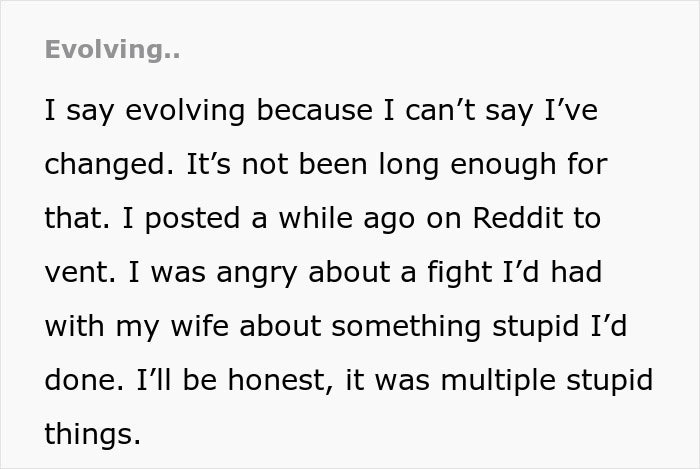
Task: Click the word "while" in the third line
Action: tap(296, 217)
